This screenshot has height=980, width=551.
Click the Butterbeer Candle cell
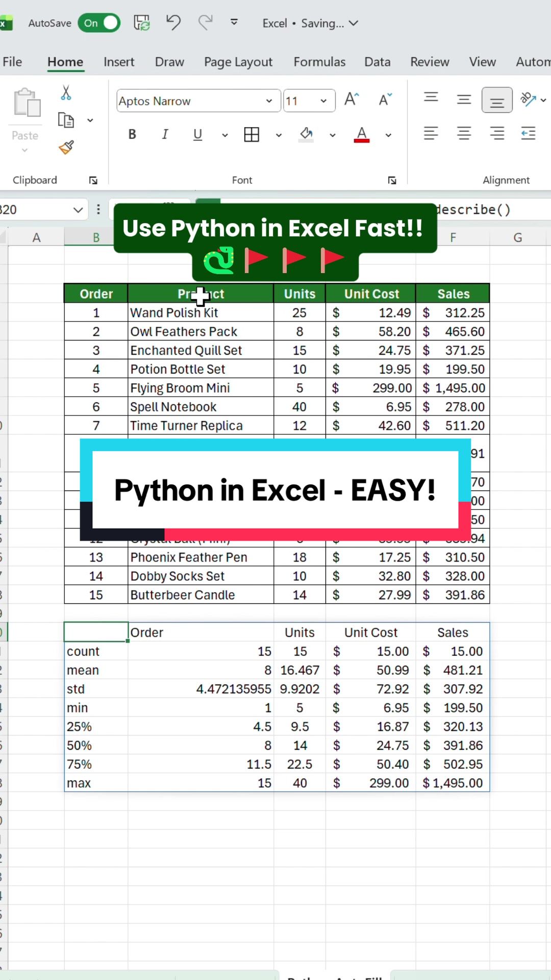pos(201,595)
